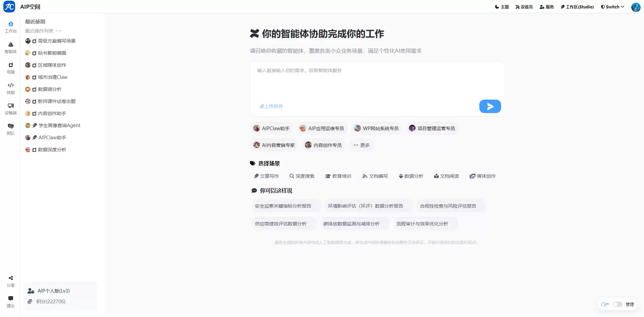644x317 pixels.
Task: Open the 智能体 sidebar icon
Action: pyautogui.click(x=11, y=48)
